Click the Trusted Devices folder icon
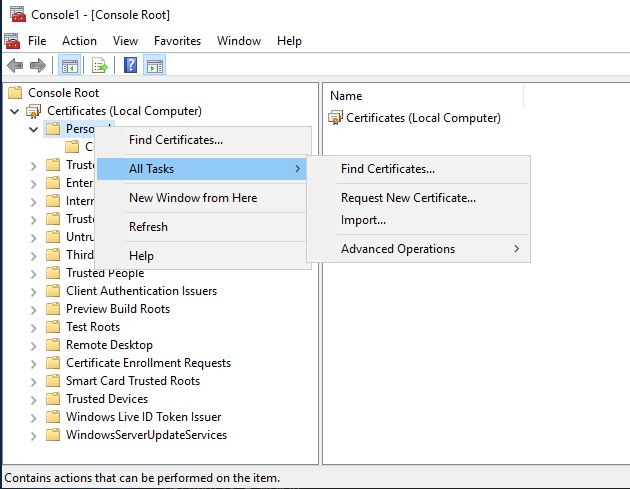The image size is (630, 489). coord(53,399)
